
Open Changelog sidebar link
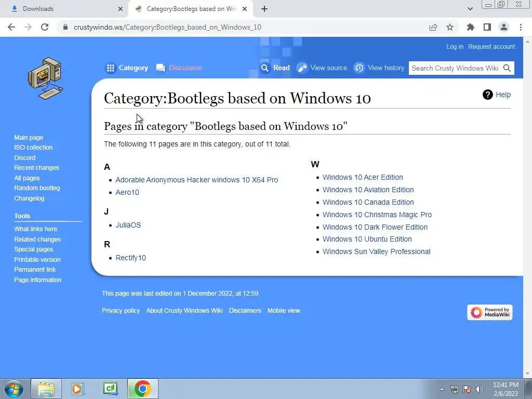click(29, 198)
